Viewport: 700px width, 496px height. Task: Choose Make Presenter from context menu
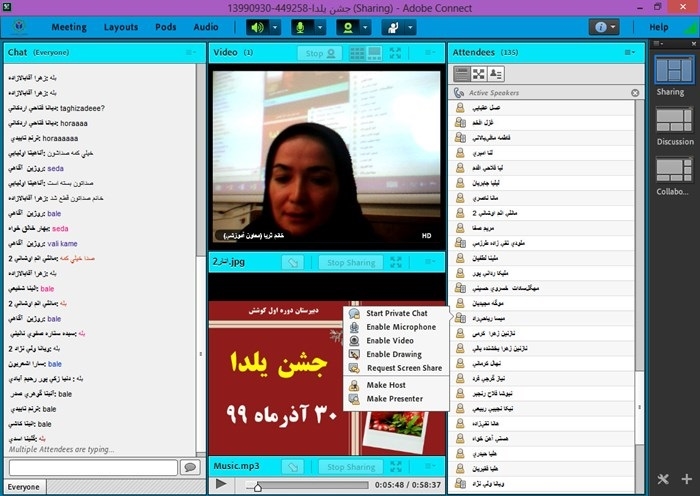pos(394,399)
